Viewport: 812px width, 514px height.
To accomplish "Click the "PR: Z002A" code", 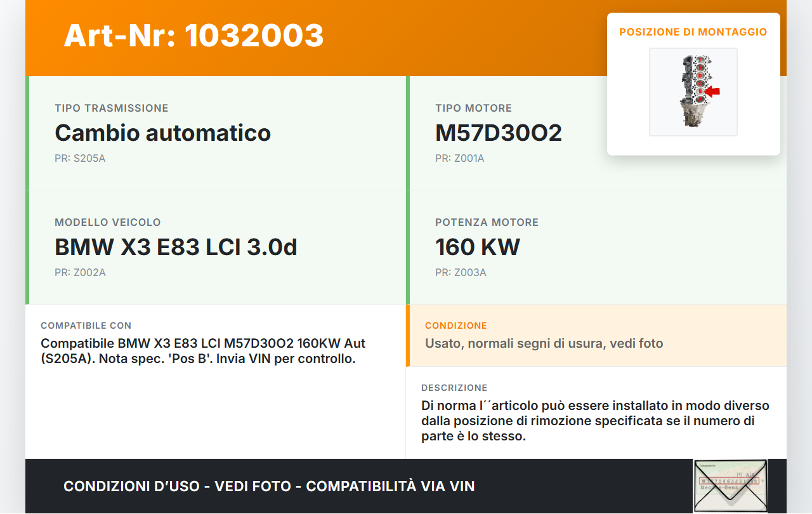I will 80,273.
